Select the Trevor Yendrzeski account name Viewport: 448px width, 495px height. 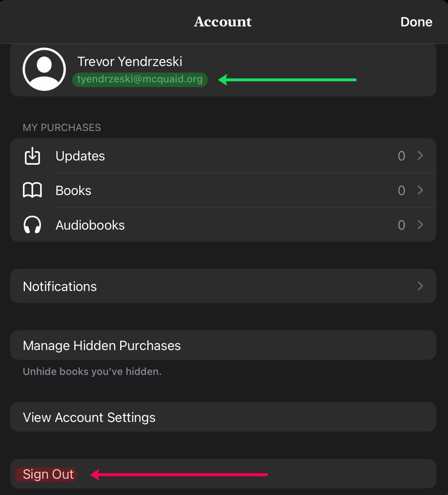pos(130,61)
